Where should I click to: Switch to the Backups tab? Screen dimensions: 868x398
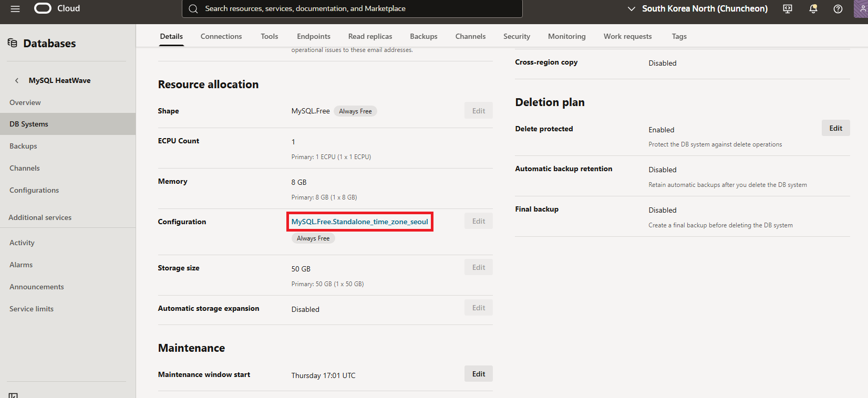(x=423, y=36)
